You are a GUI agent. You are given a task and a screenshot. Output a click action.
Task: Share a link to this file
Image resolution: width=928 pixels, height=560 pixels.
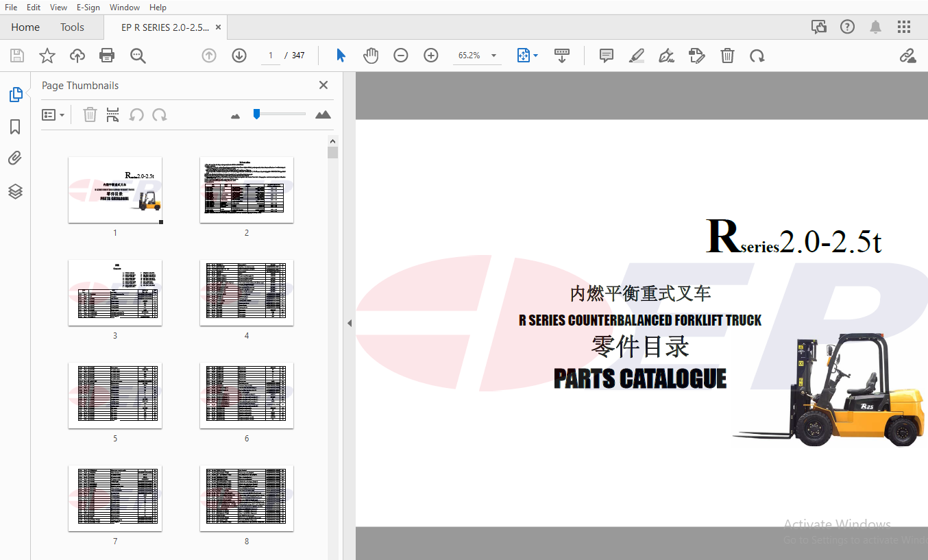(x=908, y=56)
